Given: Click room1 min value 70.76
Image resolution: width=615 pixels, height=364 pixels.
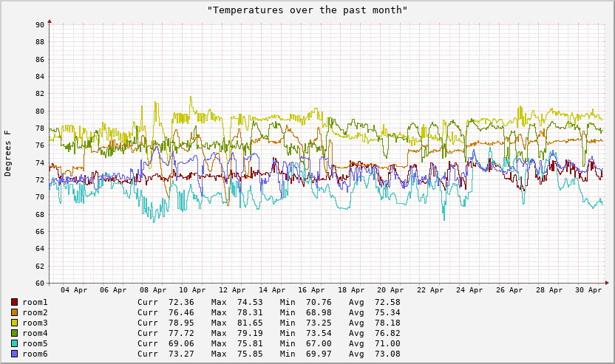Looking at the screenshot, I should coord(319,302).
